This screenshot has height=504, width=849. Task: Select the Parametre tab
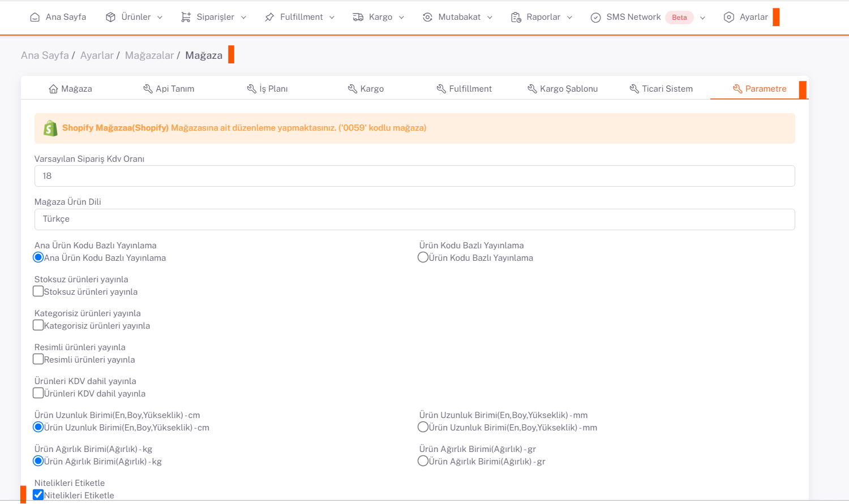[760, 89]
